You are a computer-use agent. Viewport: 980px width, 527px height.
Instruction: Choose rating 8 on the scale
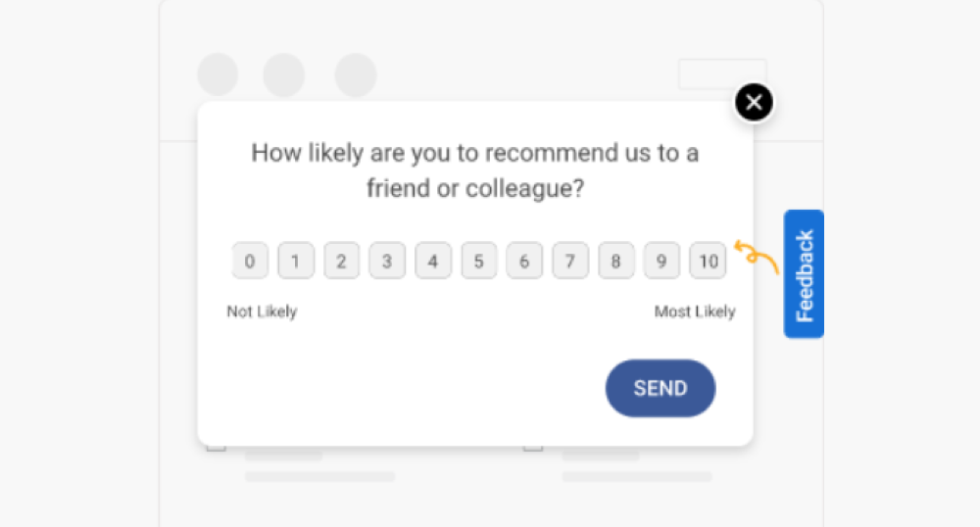click(615, 262)
